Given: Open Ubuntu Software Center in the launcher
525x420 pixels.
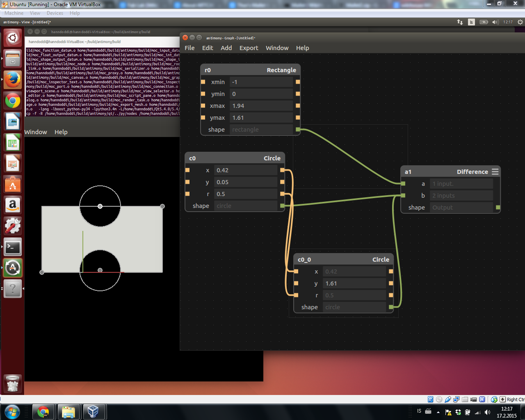Looking at the screenshot, I should coord(13,184).
